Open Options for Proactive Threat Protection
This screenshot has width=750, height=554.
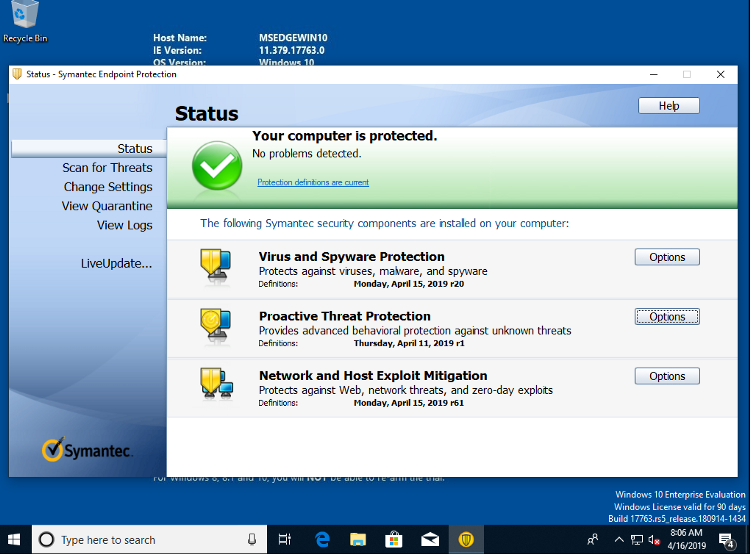667,317
